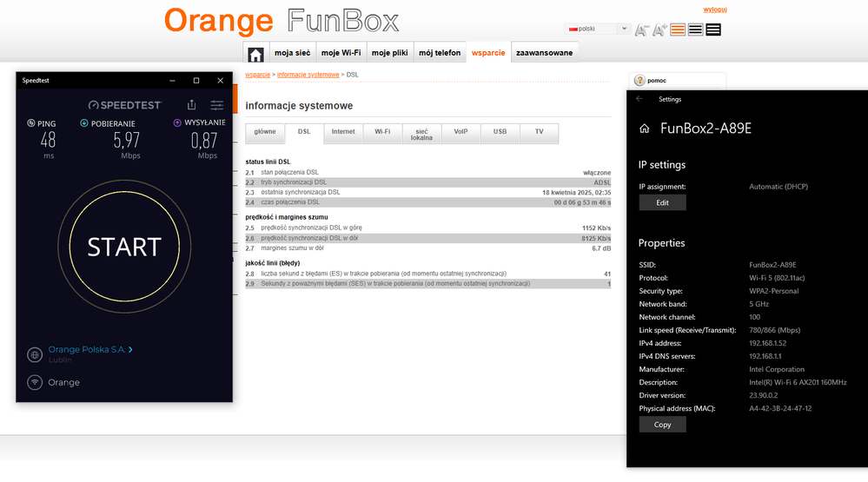The height and width of the screenshot is (482, 868).
Task: Click Edit under IP assignment
Action: click(x=662, y=202)
